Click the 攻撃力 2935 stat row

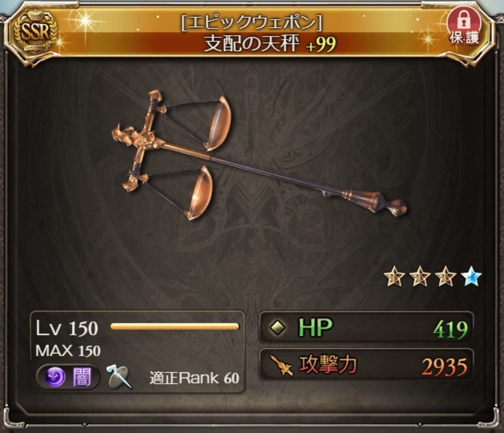point(366,365)
